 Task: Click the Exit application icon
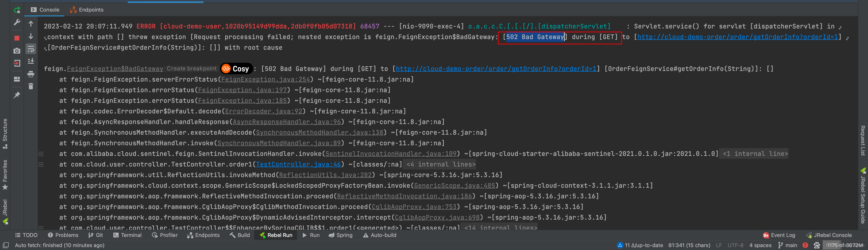(17, 63)
